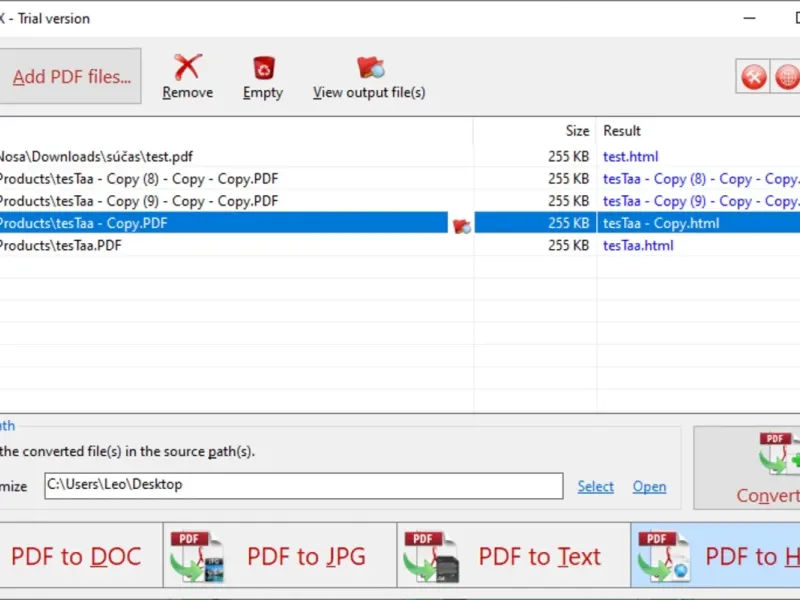Viewport: 800px width, 600px height.
Task: Click the Empty recycle bin icon
Action: point(264,68)
